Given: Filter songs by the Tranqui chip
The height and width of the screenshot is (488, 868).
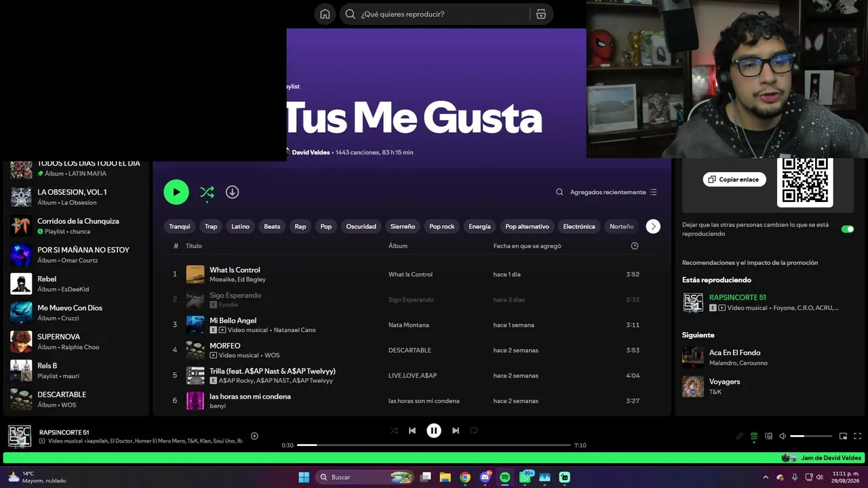Looking at the screenshot, I should click(180, 226).
